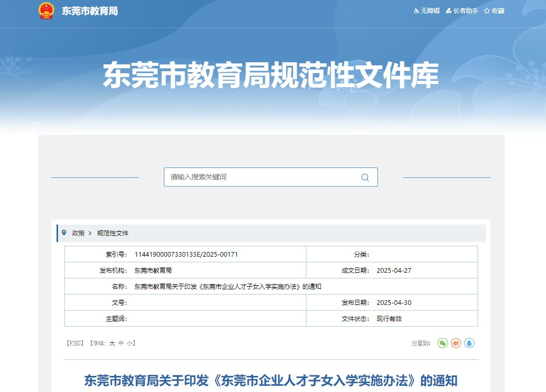Click 成文日期 value 2025-04-27

coord(394,271)
